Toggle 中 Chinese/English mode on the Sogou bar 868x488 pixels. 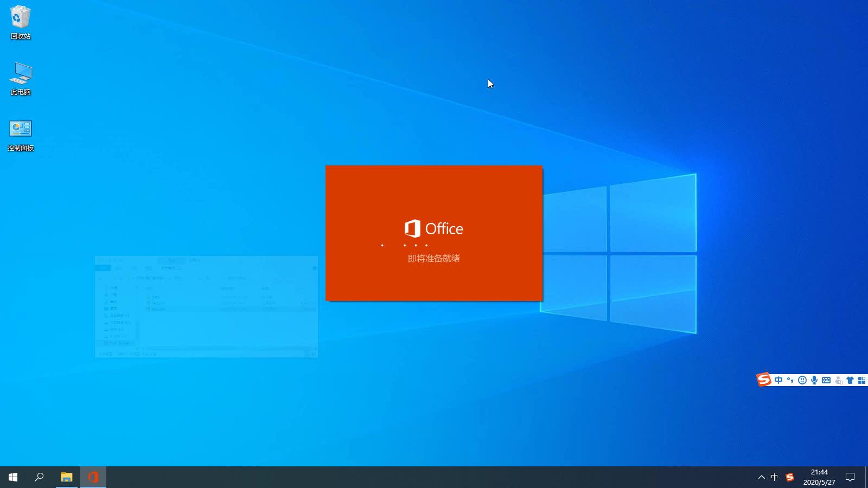pyautogui.click(x=778, y=380)
